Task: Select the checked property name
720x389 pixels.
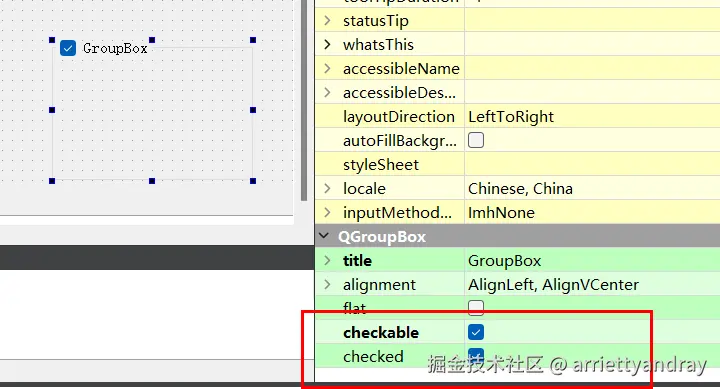Action: point(373,356)
